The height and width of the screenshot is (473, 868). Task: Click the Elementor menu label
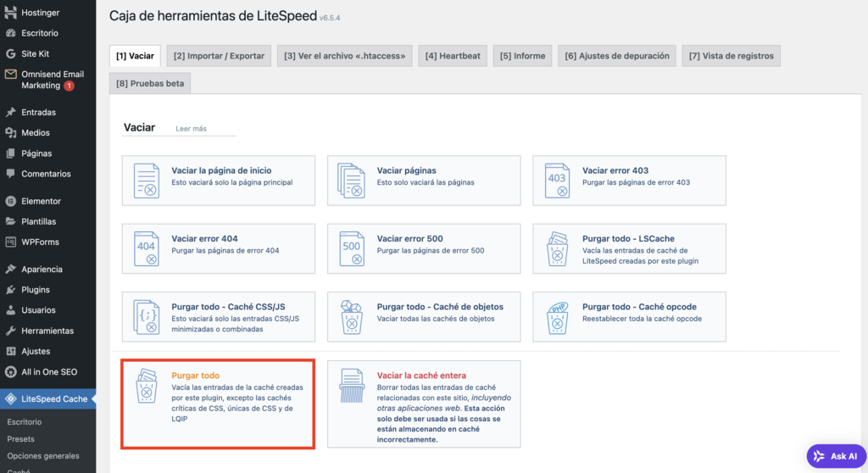point(41,201)
